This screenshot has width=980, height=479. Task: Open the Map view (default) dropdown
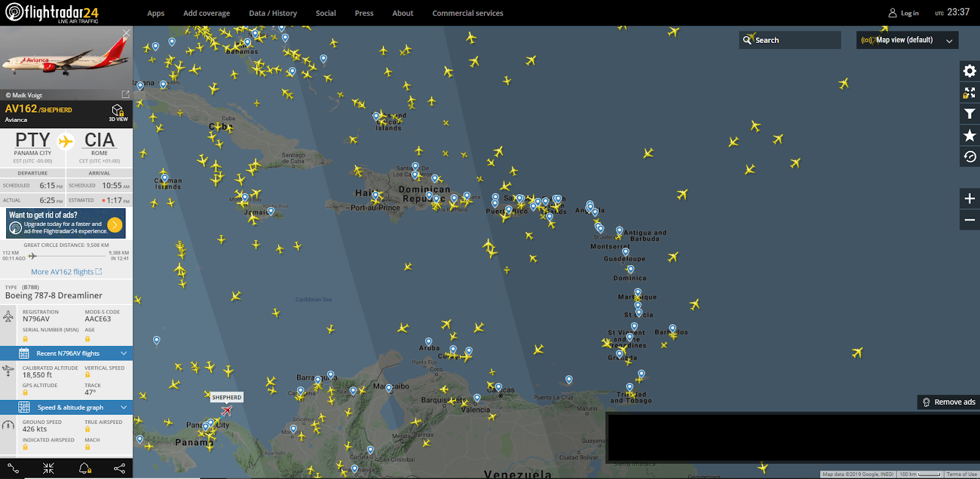coord(907,40)
